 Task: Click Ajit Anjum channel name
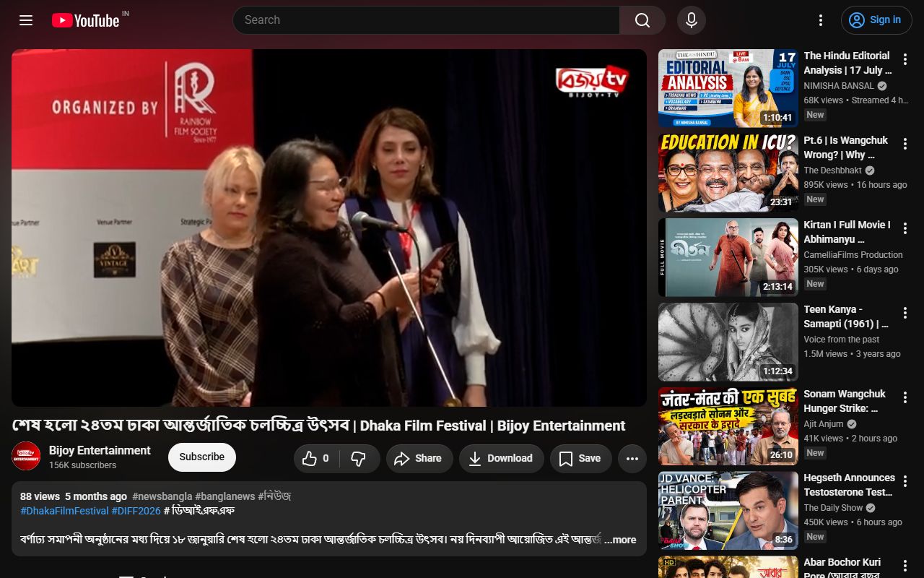tap(824, 424)
